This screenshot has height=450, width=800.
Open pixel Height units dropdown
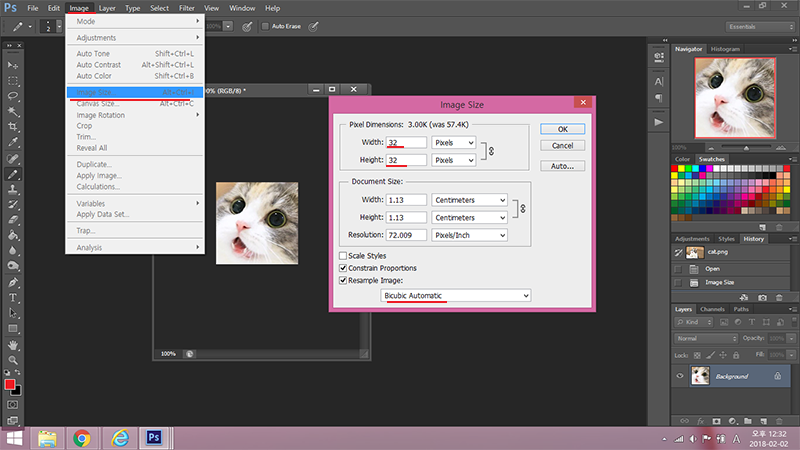(x=454, y=160)
